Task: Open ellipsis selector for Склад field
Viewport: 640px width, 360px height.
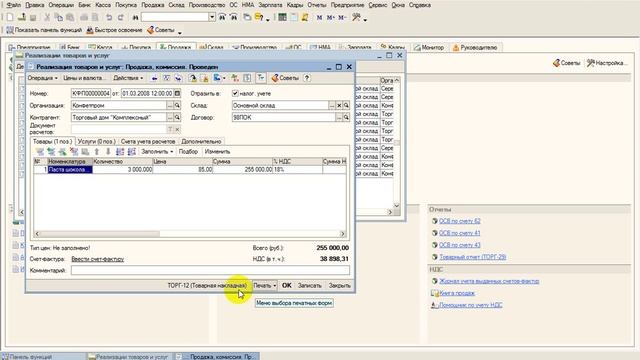Action: [x=331, y=105]
